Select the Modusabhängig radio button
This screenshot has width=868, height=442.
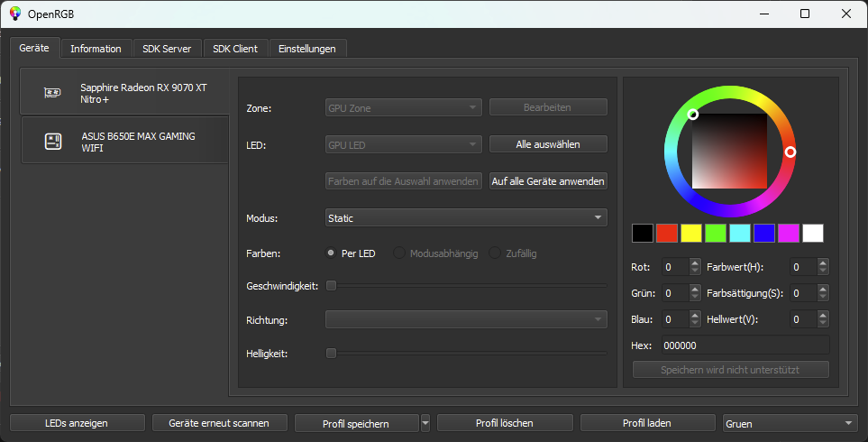(x=399, y=253)
